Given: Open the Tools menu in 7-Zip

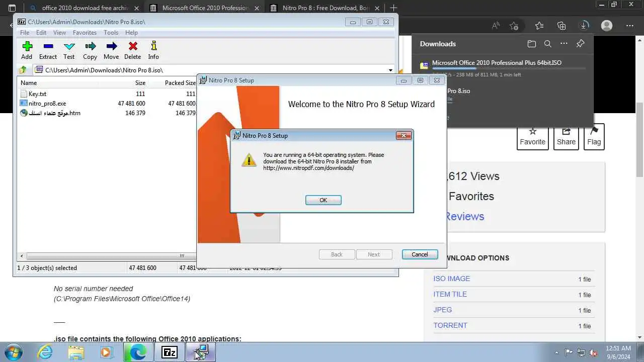Looking at the screenshot, I should click(111, 33).
